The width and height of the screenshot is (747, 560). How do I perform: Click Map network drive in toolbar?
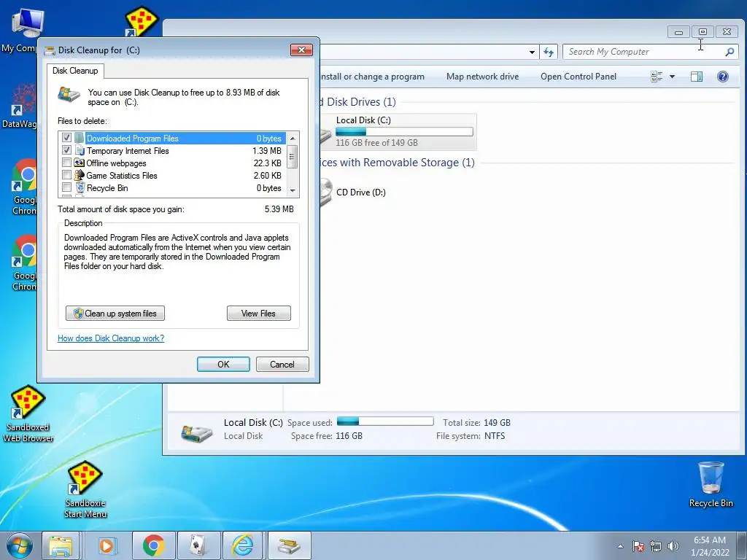coord(483,77)
